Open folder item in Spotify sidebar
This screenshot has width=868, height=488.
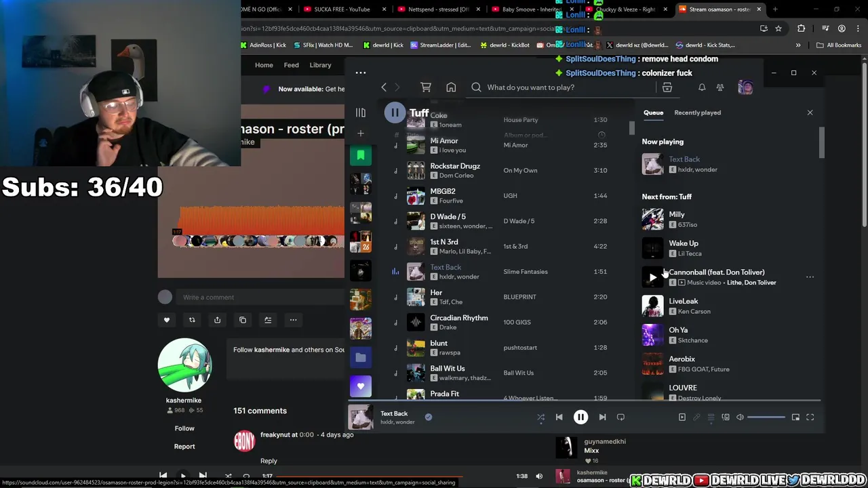361,357
